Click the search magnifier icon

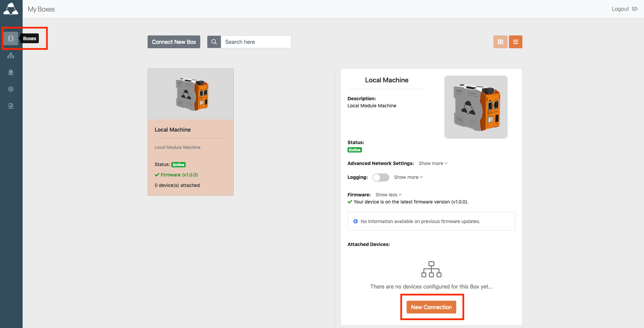tap(214, 42)
